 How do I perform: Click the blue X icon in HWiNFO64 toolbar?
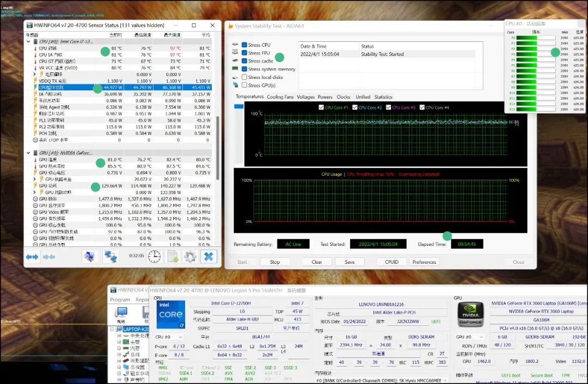click(x=209, y=256)
